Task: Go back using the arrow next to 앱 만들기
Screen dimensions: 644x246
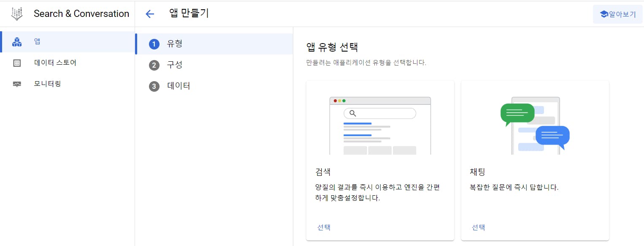Action: (x=150, y=14)
